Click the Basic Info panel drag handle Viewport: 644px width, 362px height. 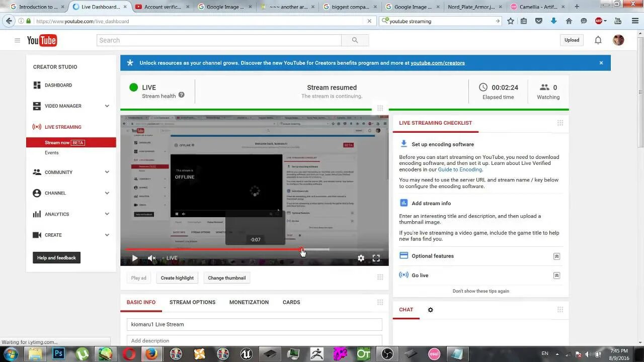click(x=380, y=302)
